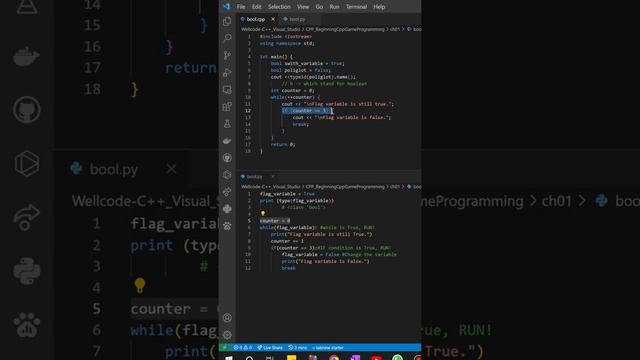640x360 pixels.
Task: Click 'flag_variable = True' in the center bool.py editor
Action: [x=287, y=194]
